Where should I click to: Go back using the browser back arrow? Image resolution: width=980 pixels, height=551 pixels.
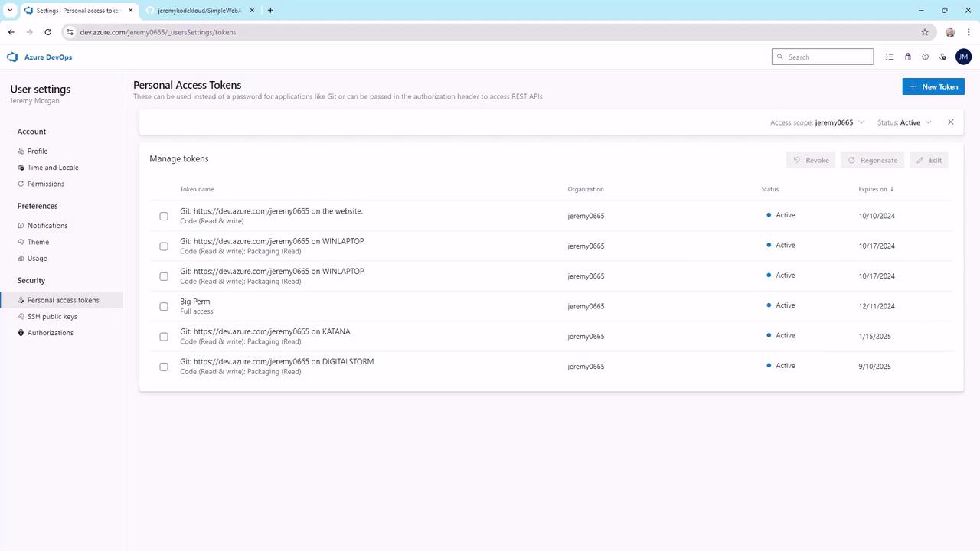[11, 32]
